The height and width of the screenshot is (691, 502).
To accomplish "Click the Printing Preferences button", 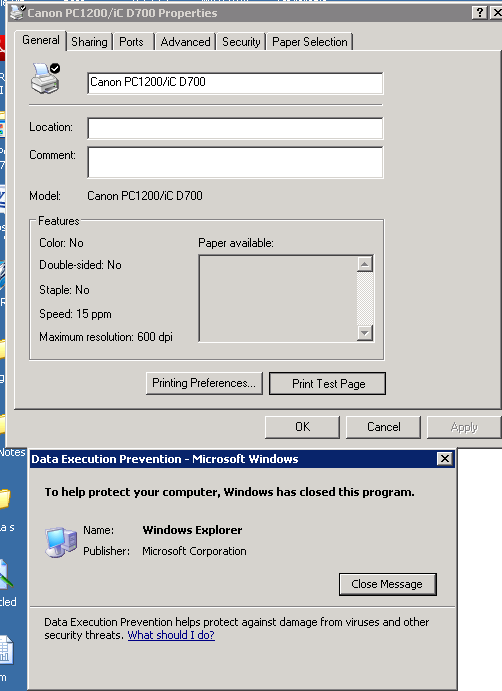I will tap(204, 383).
